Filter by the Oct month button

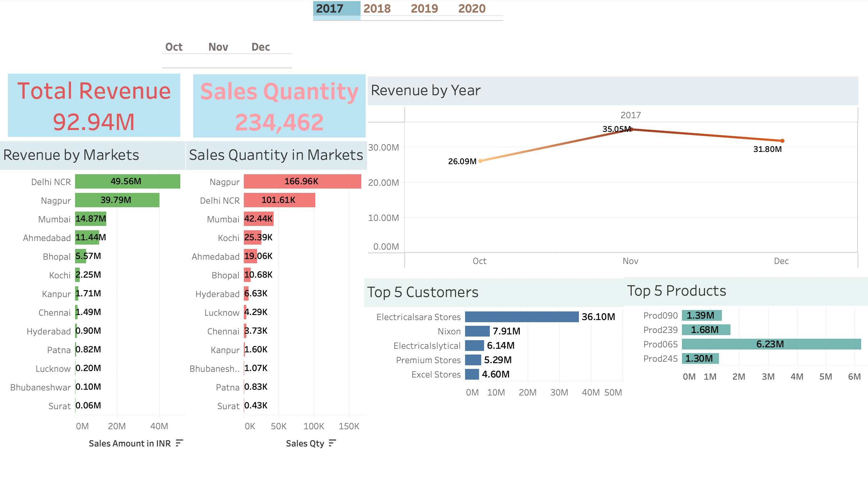[174, 47]
